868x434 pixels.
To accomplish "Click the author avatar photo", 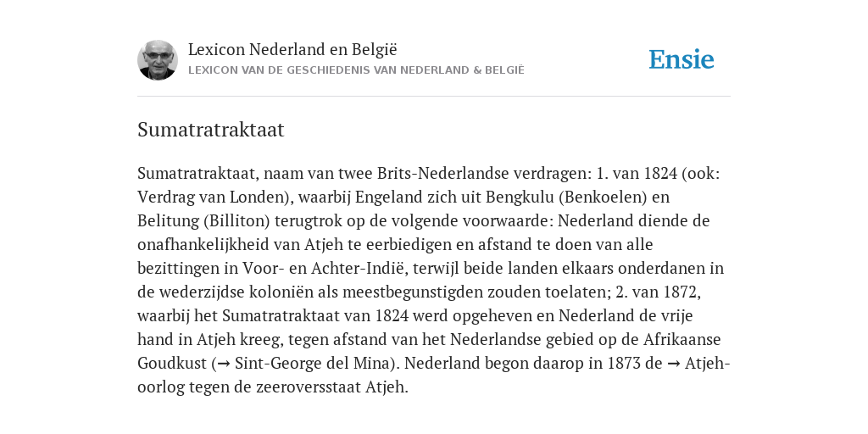I will 158,60.
